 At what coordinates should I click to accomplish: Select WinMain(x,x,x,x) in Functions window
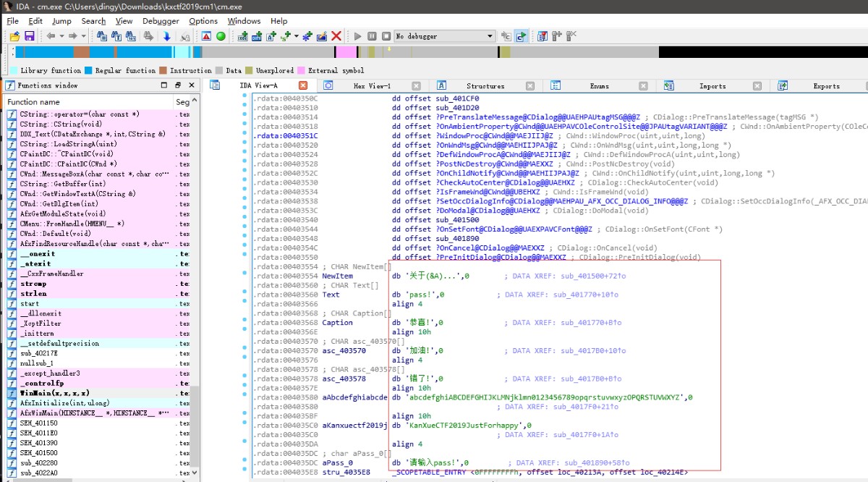[54, 393]
